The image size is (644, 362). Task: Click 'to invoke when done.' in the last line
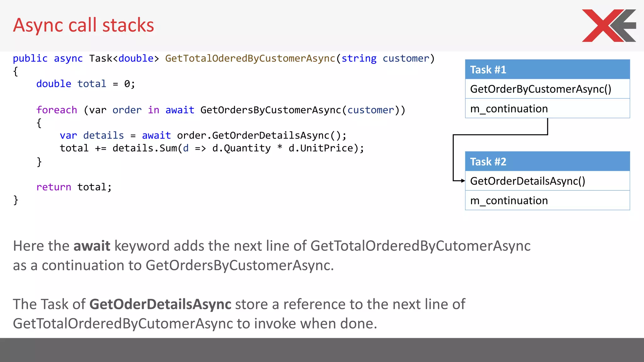pyautogui.click(x=307, y=324)
